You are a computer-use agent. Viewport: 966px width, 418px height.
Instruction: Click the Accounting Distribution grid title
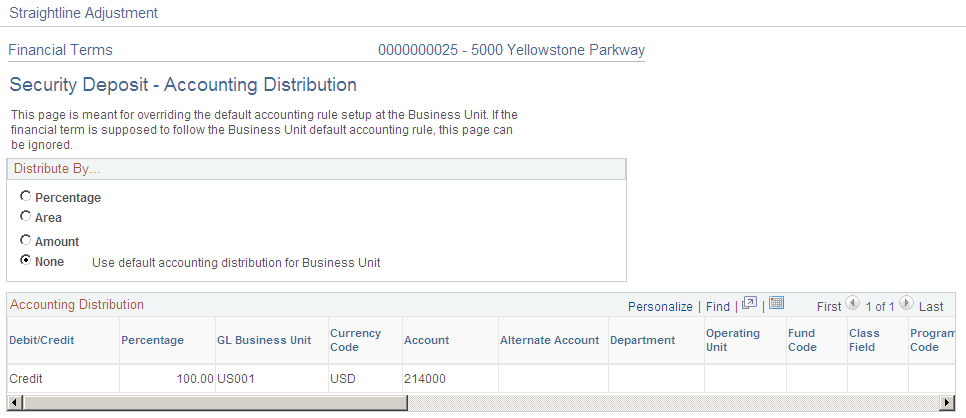coord(77,305)
